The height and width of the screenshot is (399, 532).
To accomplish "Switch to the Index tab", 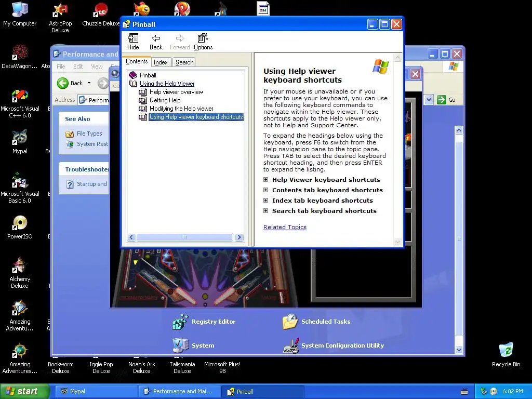I will click(x=161, y=62).
